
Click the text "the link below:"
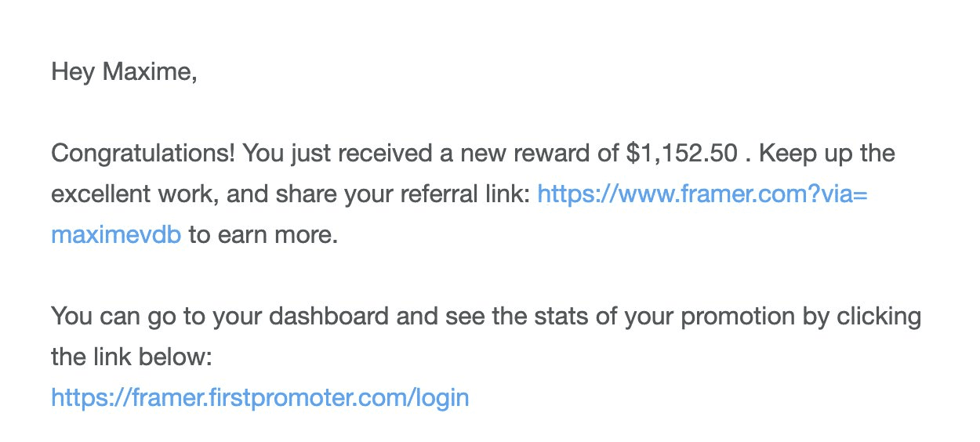tap(132, 357)
